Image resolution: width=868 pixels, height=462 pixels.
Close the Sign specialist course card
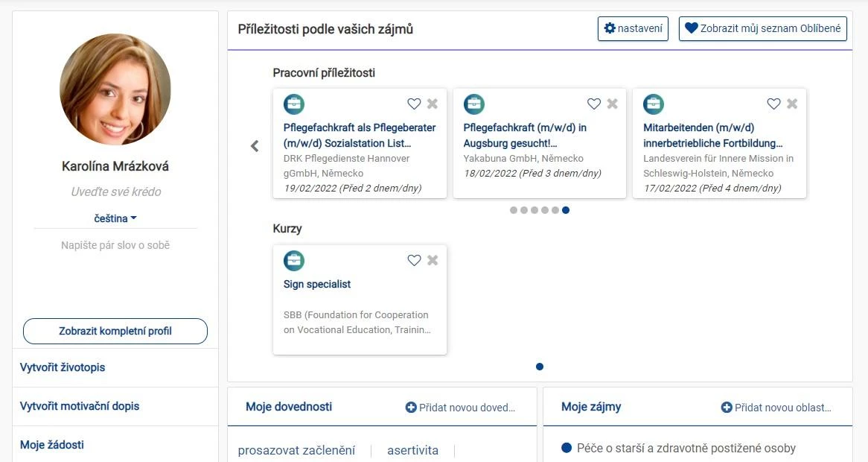pyautogui.click(x=433, y=260)
